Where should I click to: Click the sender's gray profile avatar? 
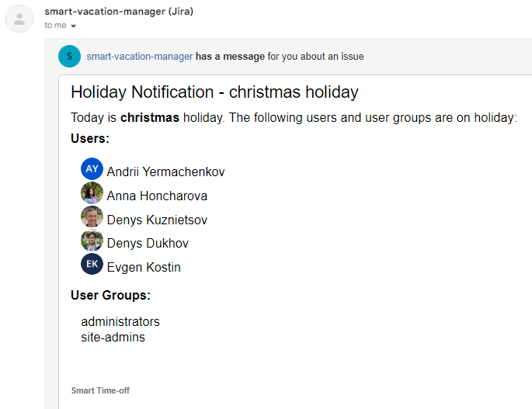tap(19, 19)
